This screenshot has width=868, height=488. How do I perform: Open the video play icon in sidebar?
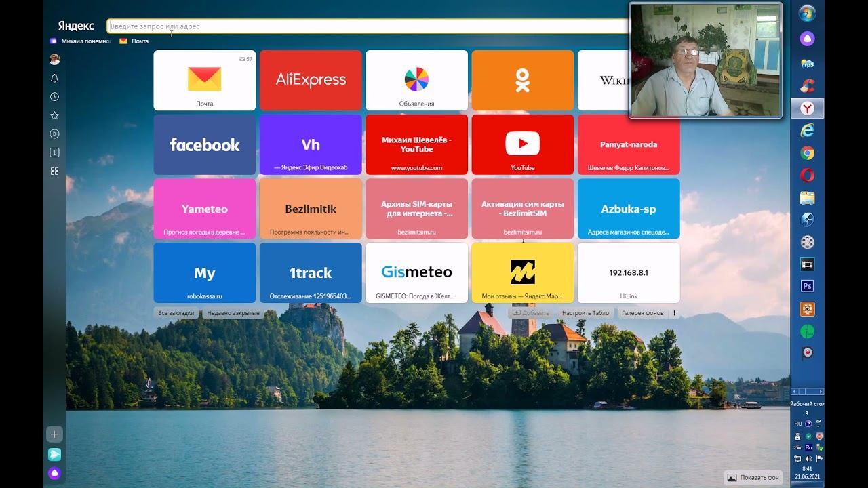55,134
